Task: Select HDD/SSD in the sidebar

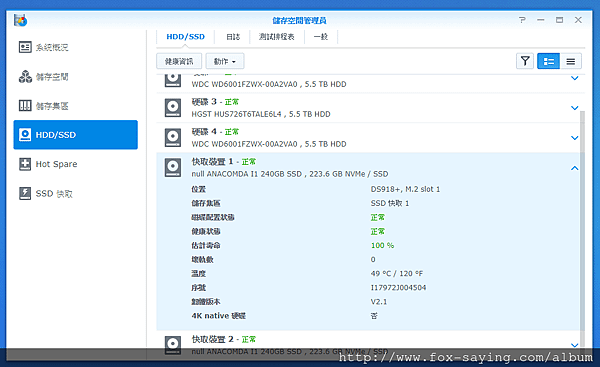Action: [75, 135]
